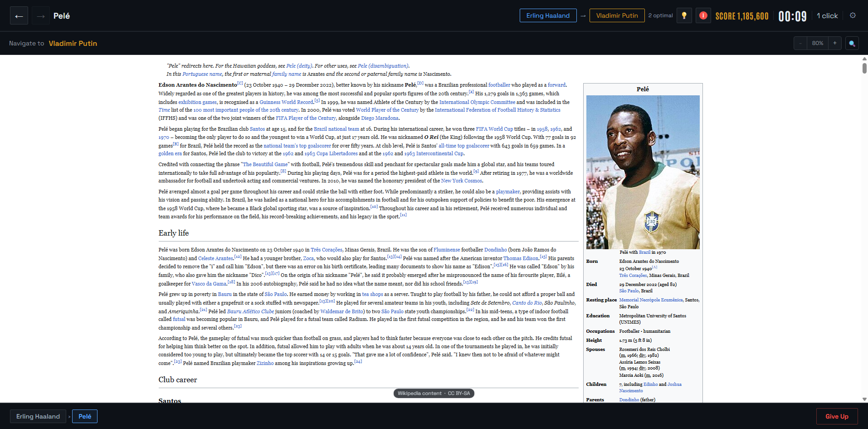
Task: Jump to Erling Haaland in breadcrumb path
Action: point(38,416)
